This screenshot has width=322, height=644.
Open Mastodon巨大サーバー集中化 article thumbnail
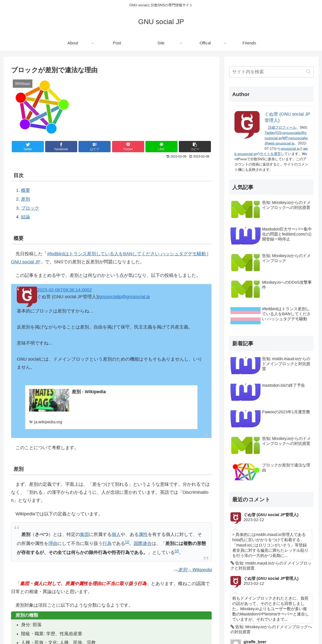[x=246, y=236]
